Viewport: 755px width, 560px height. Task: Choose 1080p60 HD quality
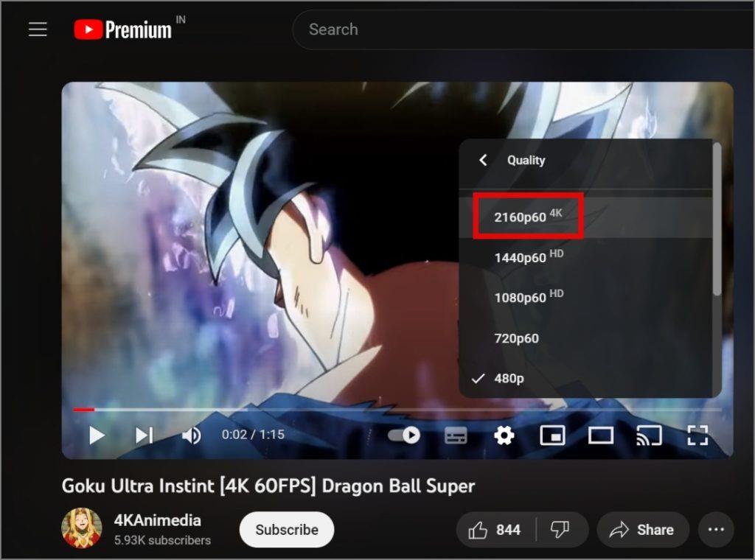click(585, 298)
